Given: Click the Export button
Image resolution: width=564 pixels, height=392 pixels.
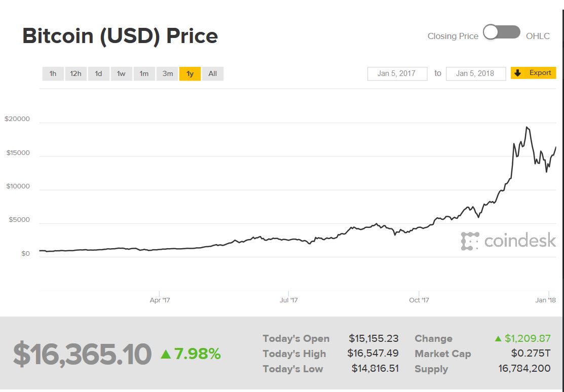Looking at the screenshot, I should click(534, 73).
